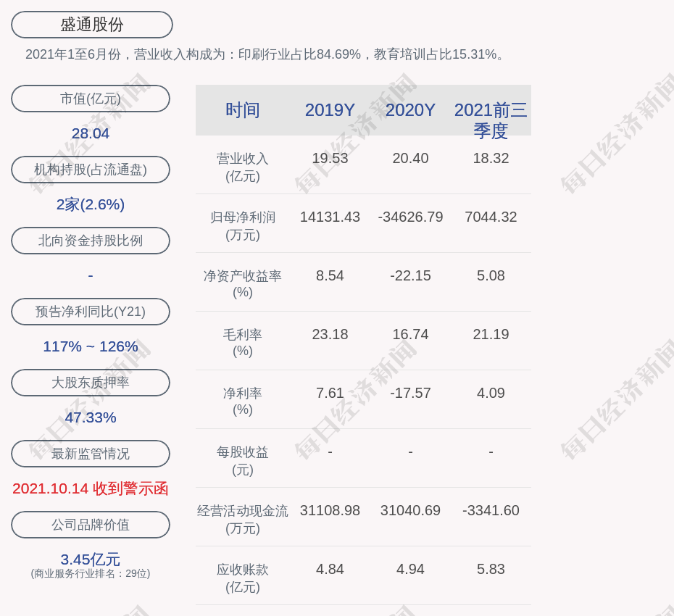The height and width of the screenshot is (616, 674).
Task: Click the 净利率(%) row label
Action: pyautogui.click(x=243, y=401)
